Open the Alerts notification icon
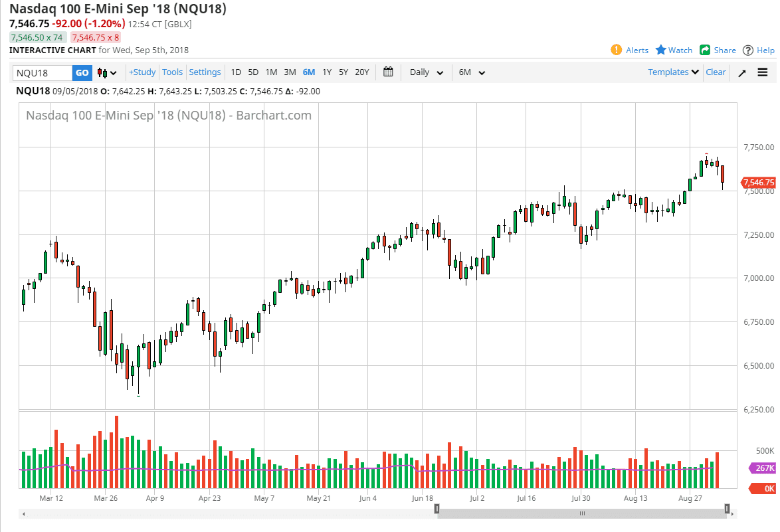The image size is (780, 532). coord(618,50)
